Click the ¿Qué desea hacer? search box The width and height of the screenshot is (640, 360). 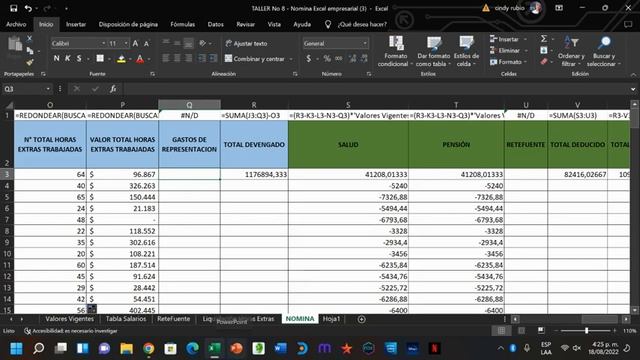[x=362, y=24]
